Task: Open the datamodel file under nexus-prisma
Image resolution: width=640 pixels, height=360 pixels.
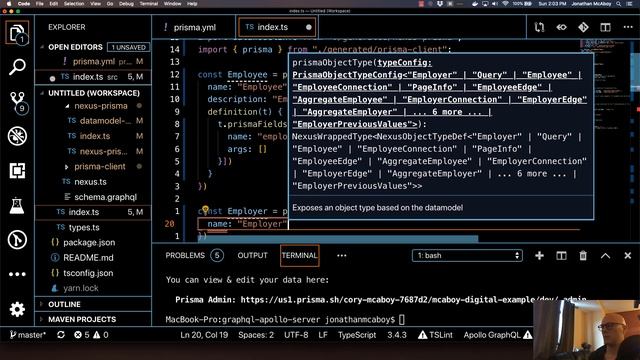Action: (x=93, y=121)
